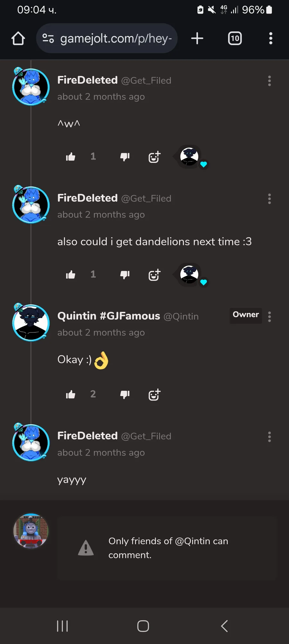Open the @Get_Filed username link on the first comment
The width and height of the screenshot is (289, 644).
[x=146, y=81]
